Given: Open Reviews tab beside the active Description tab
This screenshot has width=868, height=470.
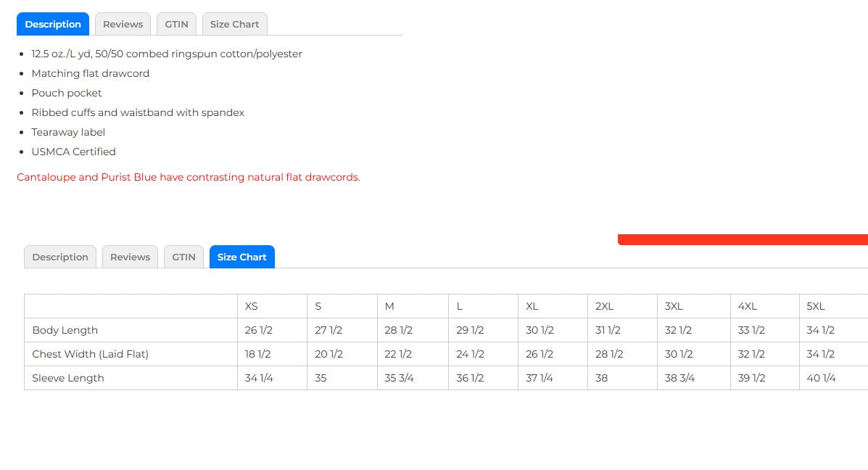Looking at the screenshot, I should coord(123,24).
